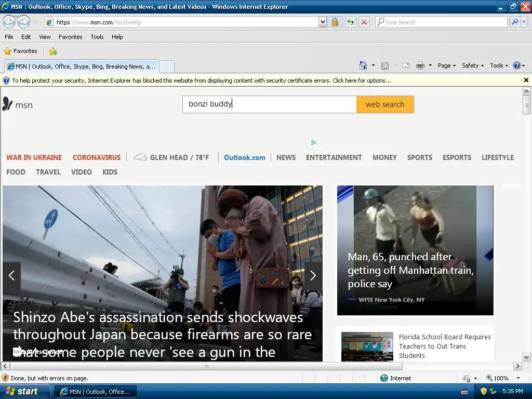Click the blue Help question mark icon
Image resolution: width=532 pixels, height=399 pixels.
tap(517, 65)
